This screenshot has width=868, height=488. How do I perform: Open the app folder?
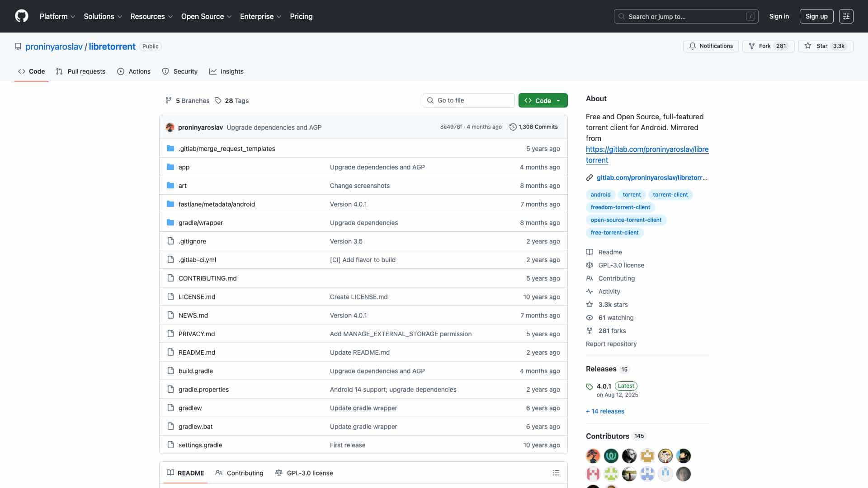pyautogui.click(x=184, y=167)
